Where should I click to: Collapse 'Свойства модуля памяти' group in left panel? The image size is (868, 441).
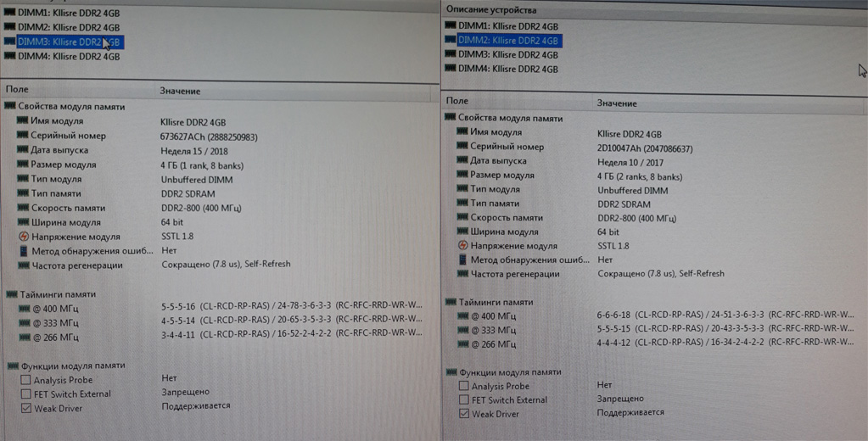click(x=10, y=107)
